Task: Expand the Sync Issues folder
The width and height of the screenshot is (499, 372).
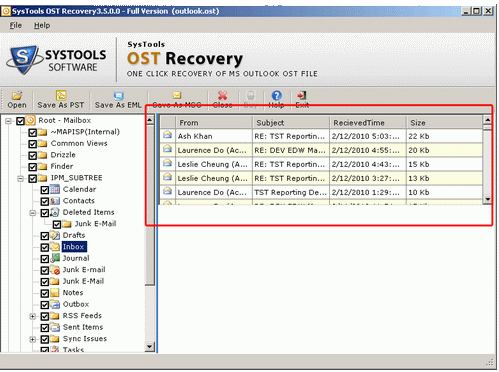Action: pyautogui.click(x=33, y=339)
